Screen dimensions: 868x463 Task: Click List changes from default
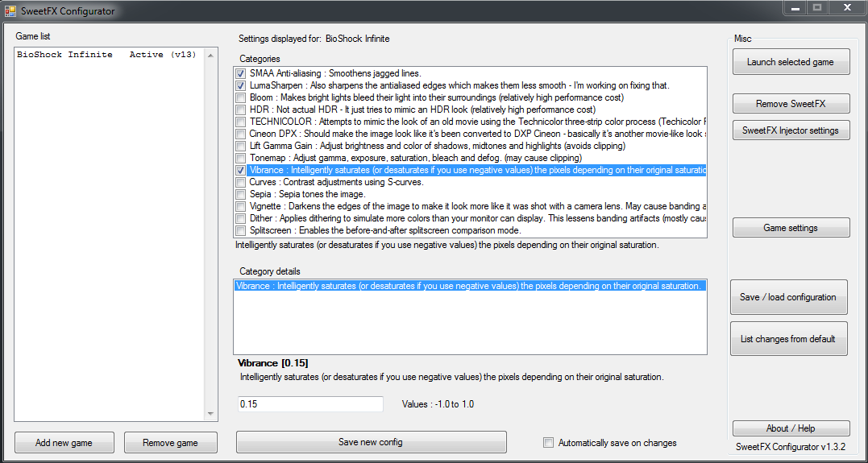[788, 339]
